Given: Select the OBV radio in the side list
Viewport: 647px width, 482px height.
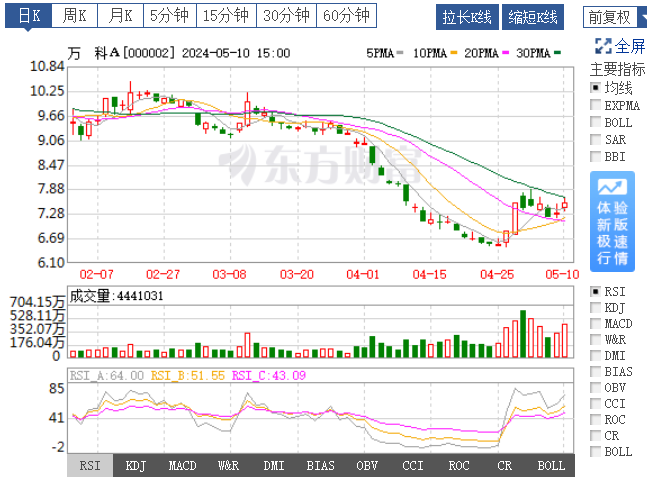Looking at the screenshot, I should coord(595,387).
